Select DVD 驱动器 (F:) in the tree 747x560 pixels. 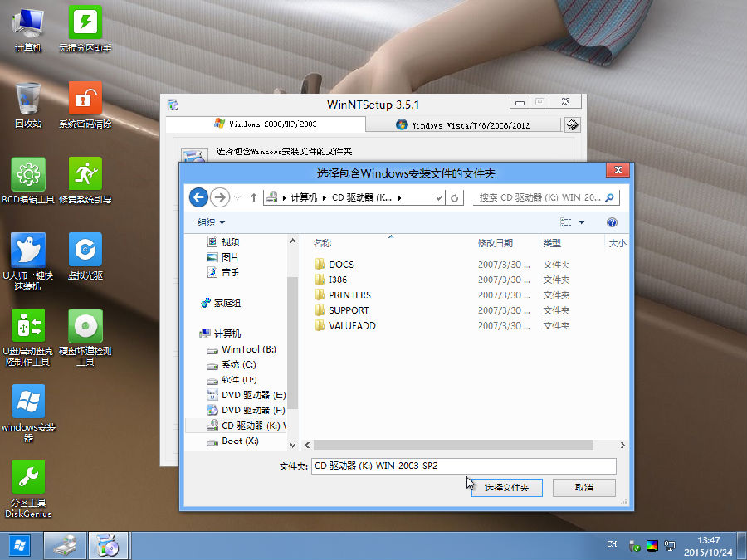[x=246, y=410]
